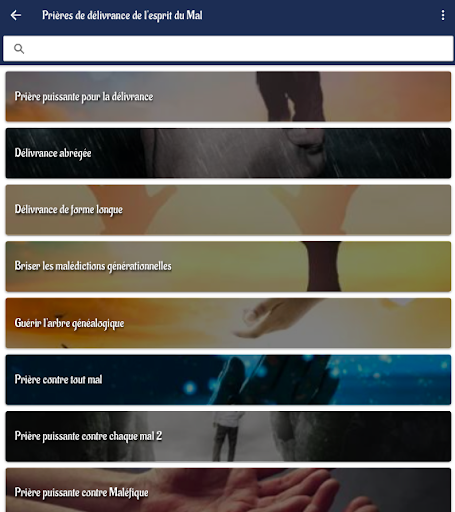The width and height of the screenshot is (455, 512).
Task: Open the Délivrance abrégée prayer
Action: [228, 153]
